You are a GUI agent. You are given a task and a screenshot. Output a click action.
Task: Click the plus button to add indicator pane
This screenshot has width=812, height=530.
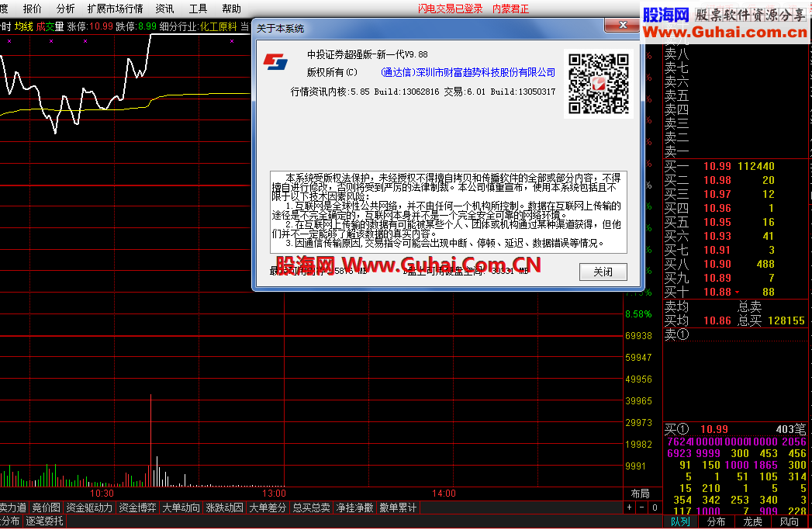(629, 507)
